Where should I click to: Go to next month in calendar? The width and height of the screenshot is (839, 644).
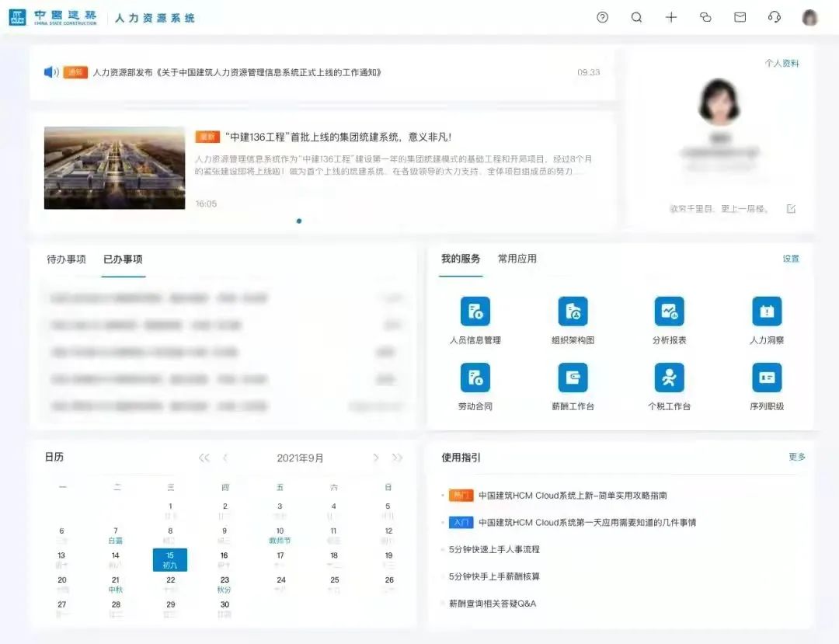[x=376, y=458]
